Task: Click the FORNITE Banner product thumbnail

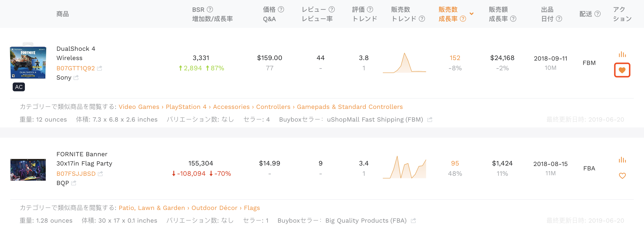Action: point(28,170)
